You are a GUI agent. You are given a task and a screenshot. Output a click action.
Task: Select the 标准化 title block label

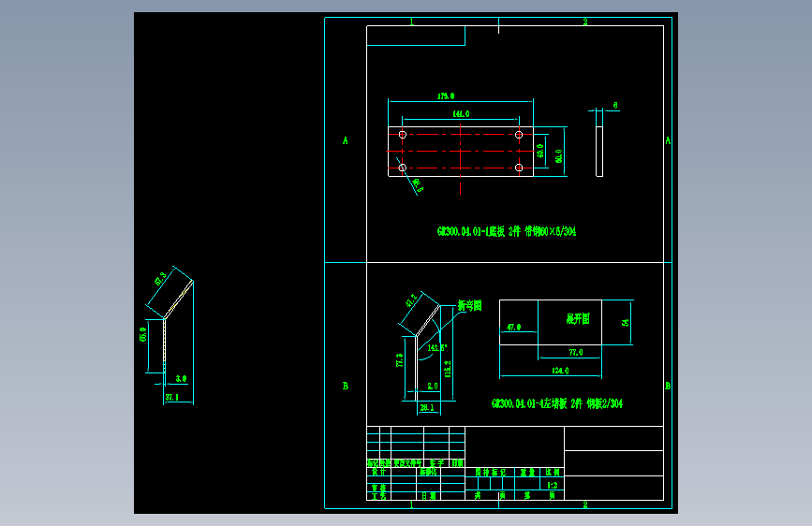[428, 472]
